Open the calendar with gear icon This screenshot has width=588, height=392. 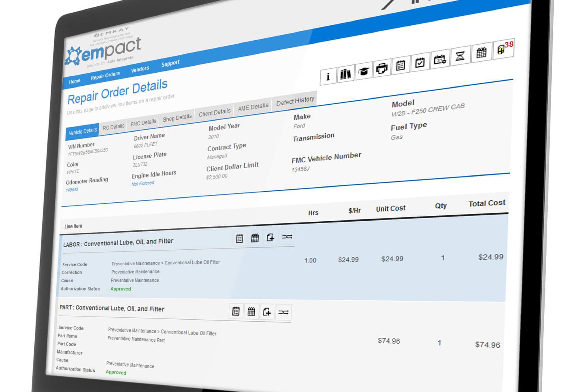pos(440,59)
